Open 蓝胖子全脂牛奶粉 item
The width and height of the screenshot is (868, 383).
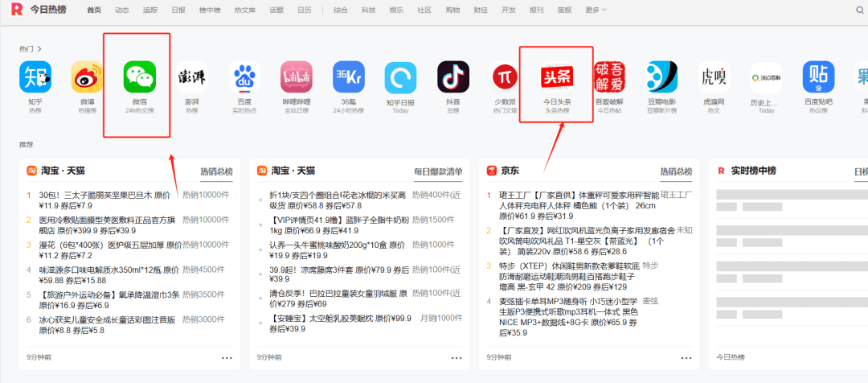[x=339, y=225]
